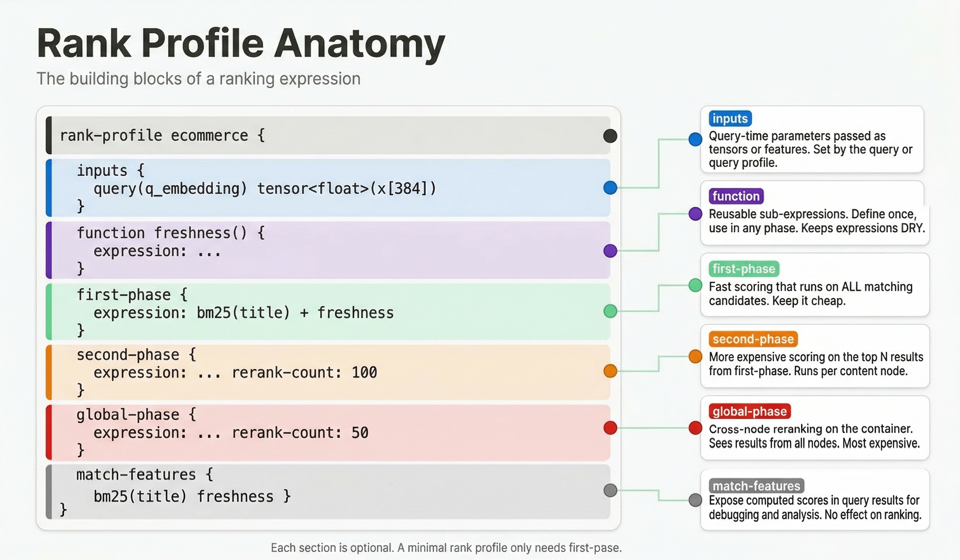
Task: Click the gray dot beside the match-features code block
Action: pos(610,490)
